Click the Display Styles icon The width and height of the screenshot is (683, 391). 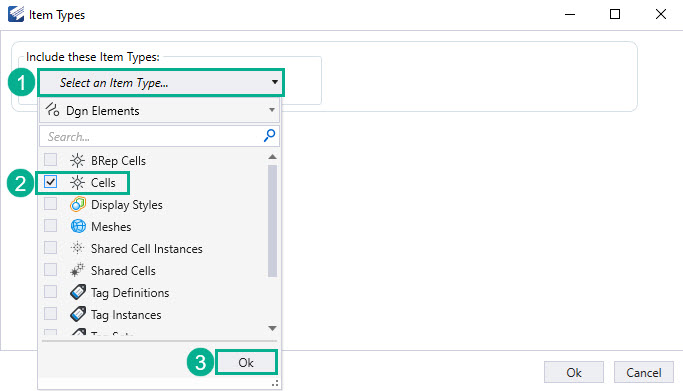[78, 204]
